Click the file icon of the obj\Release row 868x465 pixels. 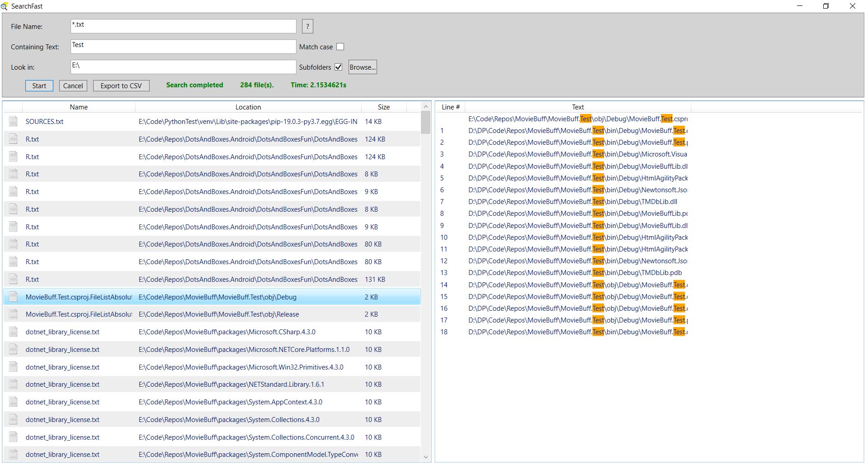point(13,314)
